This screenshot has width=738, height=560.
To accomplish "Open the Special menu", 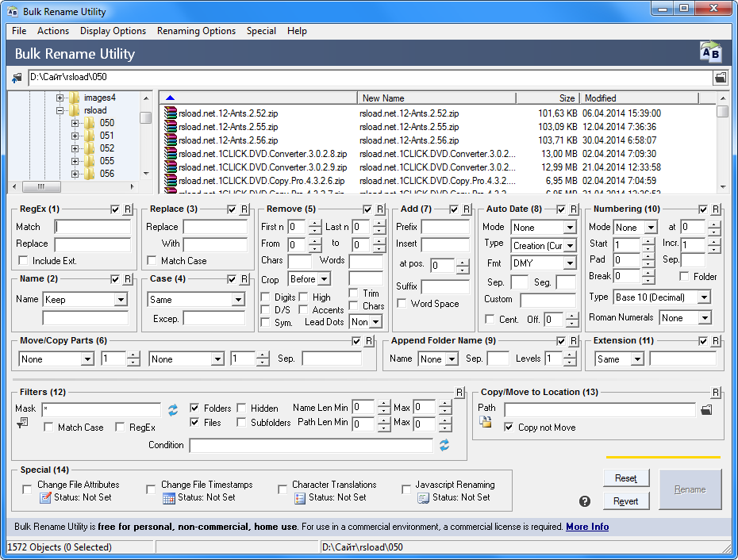I will click(261, 31).
